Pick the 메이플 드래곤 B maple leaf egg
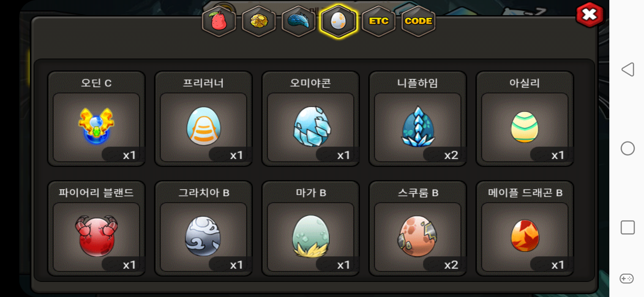 click(525, 228)
